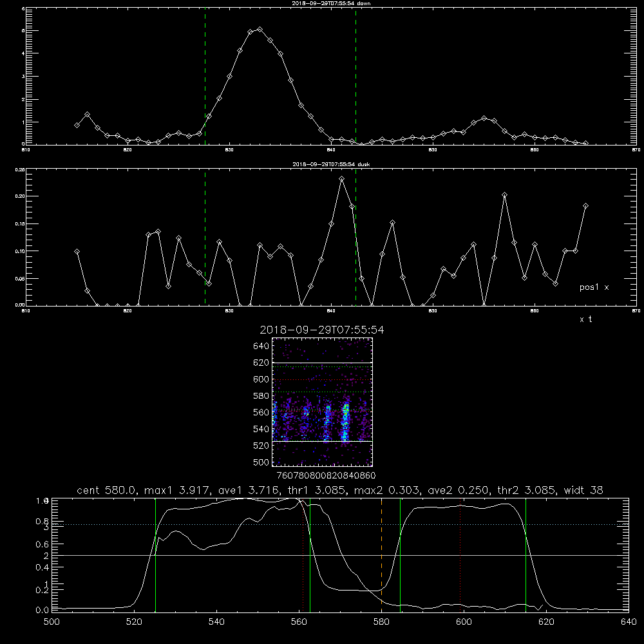Viewport: 644px width, 644px height.
Task: Click the left green dashed line in dusk plot
Action: pos(205,238)
